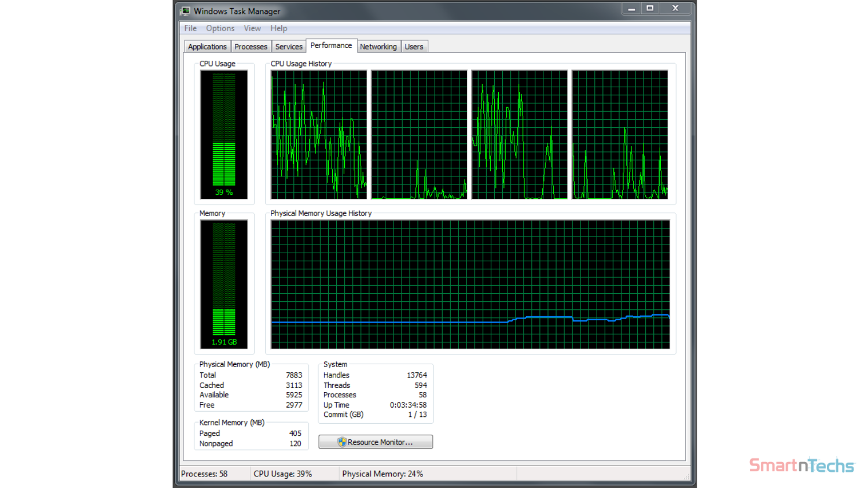Open the Options menu
Screen dimensions: 868x488
tap(220, 28)
